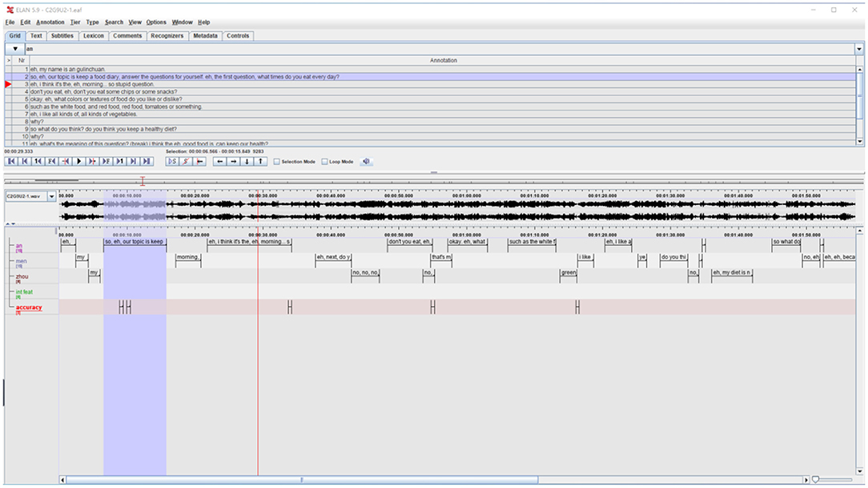Go to previous annotation arrow
The width and height of the screenshot is (868, 488).
click(x=219, y=161)
